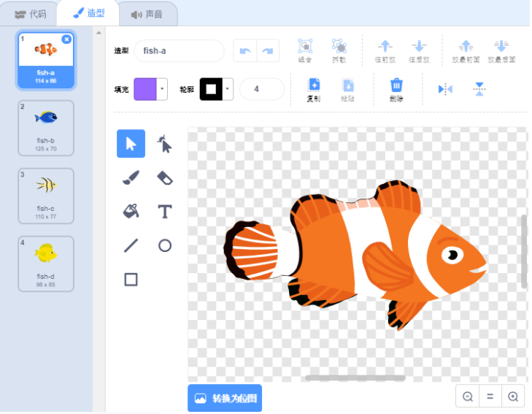
Task: Click Convert to Bitmap button
Action: tap(225, 398)
